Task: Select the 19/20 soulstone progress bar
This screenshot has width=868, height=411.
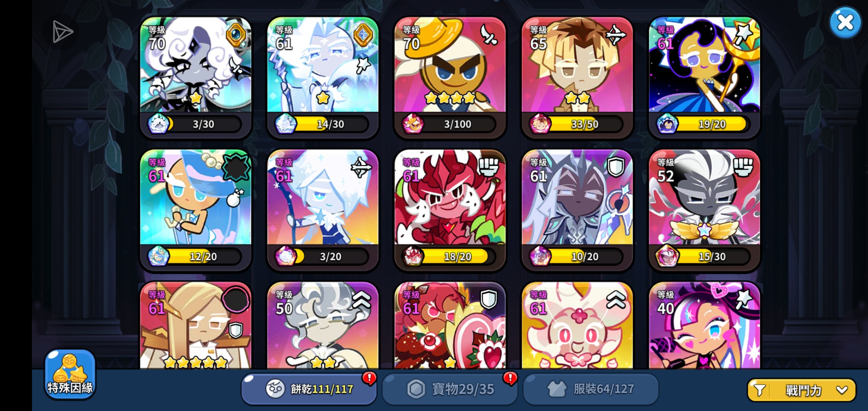Action: [x=711, y=124]
